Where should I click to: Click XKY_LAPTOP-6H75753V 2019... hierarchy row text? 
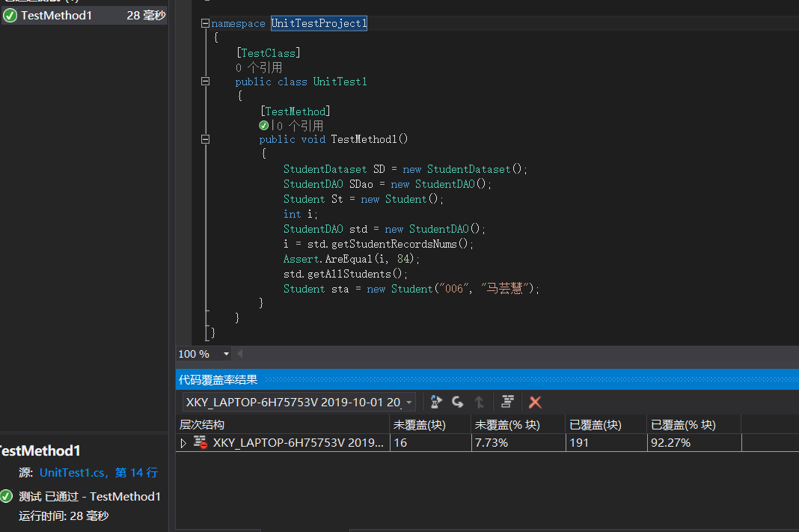pyautogui.click(x=298, y=443)
